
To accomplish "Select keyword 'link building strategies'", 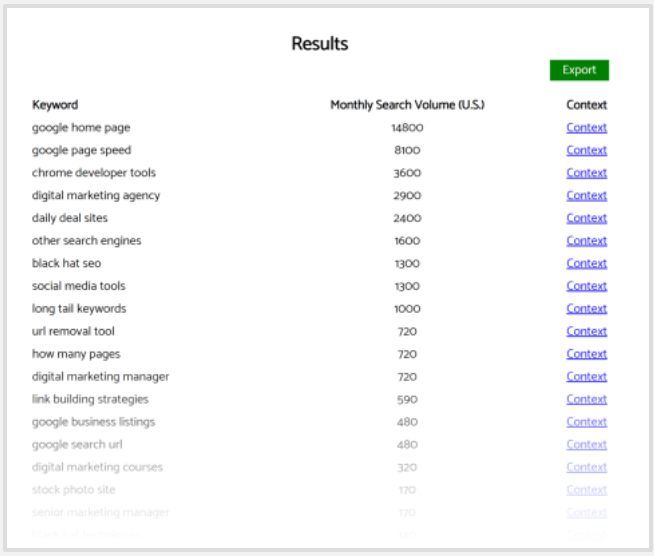I will click(x=90, y=399).
